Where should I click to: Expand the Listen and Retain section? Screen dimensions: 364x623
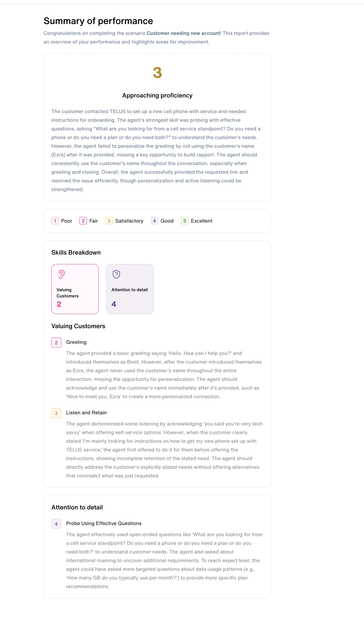point(86,413)
